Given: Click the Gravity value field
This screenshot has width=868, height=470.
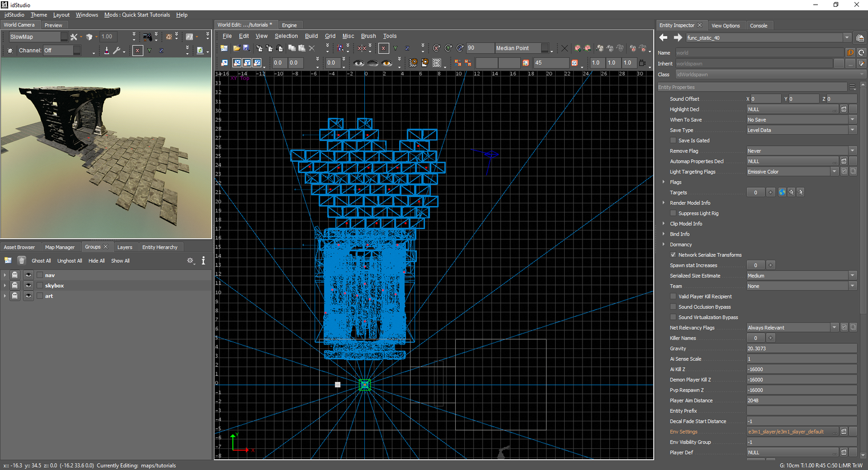Looking at the screenshot, I should click(x=801, y=348).
